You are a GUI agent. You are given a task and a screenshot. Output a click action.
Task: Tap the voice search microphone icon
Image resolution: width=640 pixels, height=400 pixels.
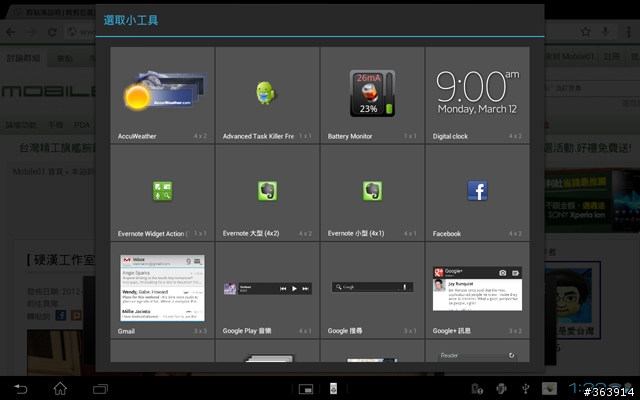pyautogui.click(x=605, y=31)
